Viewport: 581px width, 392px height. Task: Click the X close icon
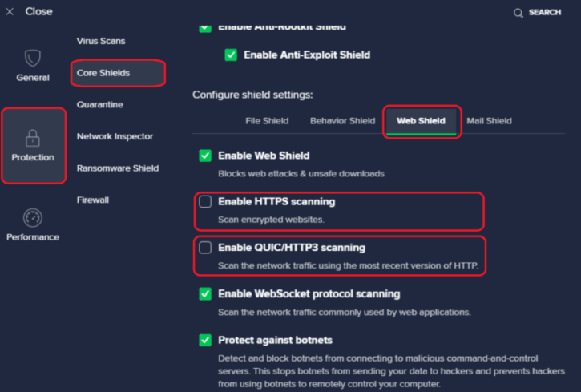click(10, 12)
